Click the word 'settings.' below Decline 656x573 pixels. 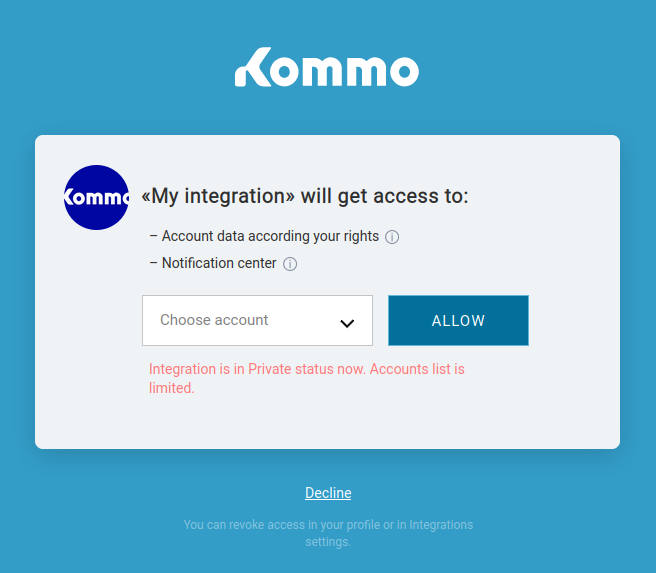pyautogui.click(x=328, y=542)
